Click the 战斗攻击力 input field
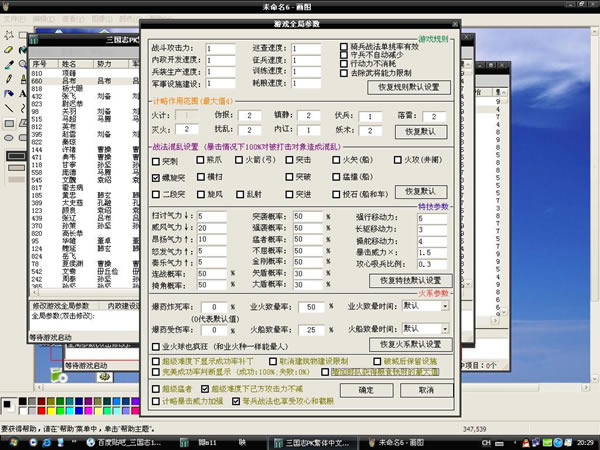The width and height of the screenshot is (600, 450). 221,47
